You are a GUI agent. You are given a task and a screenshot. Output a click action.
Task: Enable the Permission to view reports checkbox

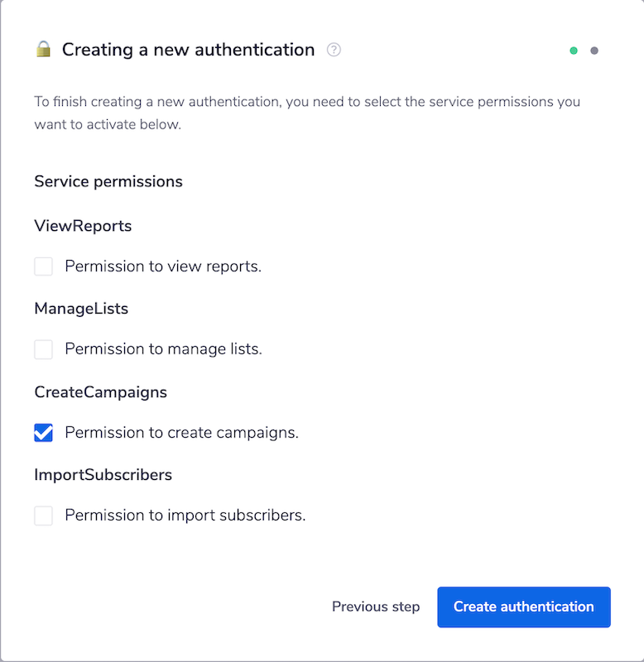coord(43,266)
